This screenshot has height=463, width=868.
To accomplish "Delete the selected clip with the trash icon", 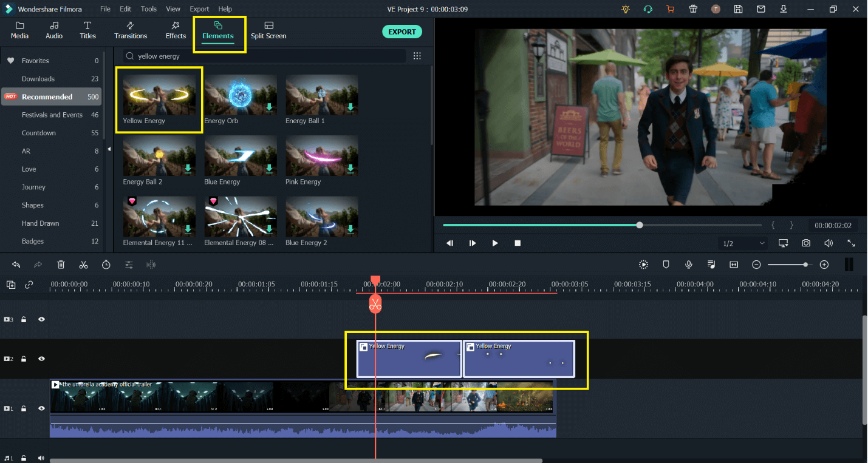I will [61, 265].
